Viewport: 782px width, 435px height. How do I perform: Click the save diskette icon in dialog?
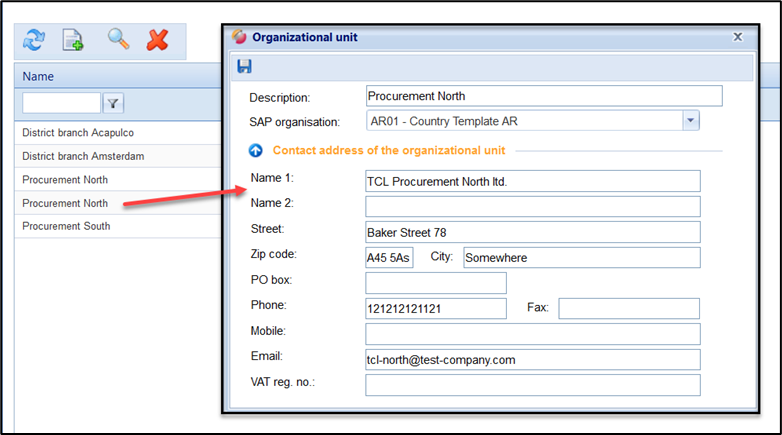pyautogui.click(x=244, y=67)
